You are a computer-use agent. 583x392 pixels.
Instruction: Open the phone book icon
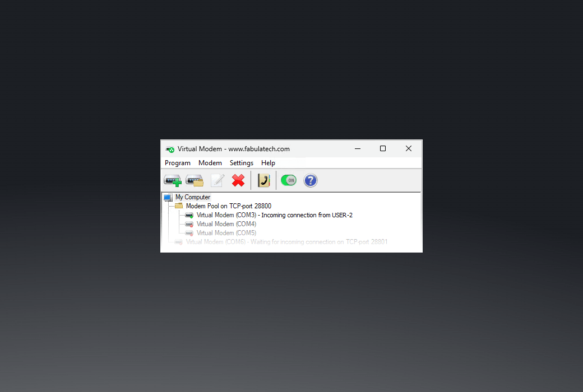(263, 180)
